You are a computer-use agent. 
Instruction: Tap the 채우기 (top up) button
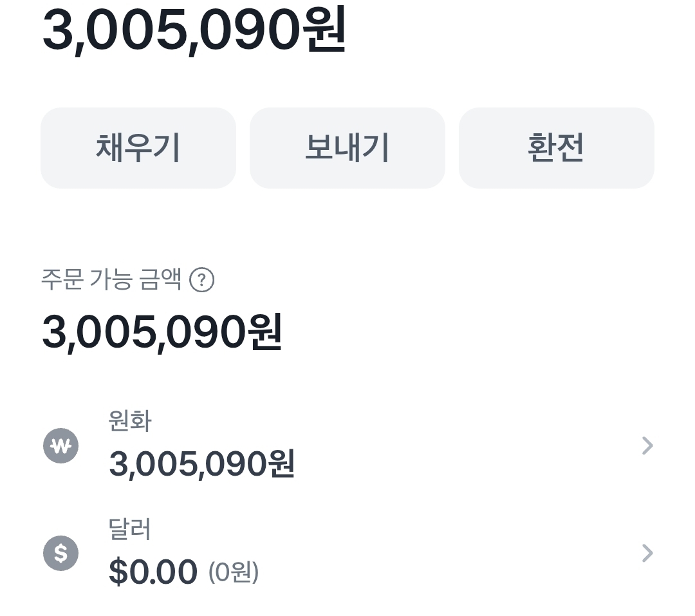(x=138, y=148)
